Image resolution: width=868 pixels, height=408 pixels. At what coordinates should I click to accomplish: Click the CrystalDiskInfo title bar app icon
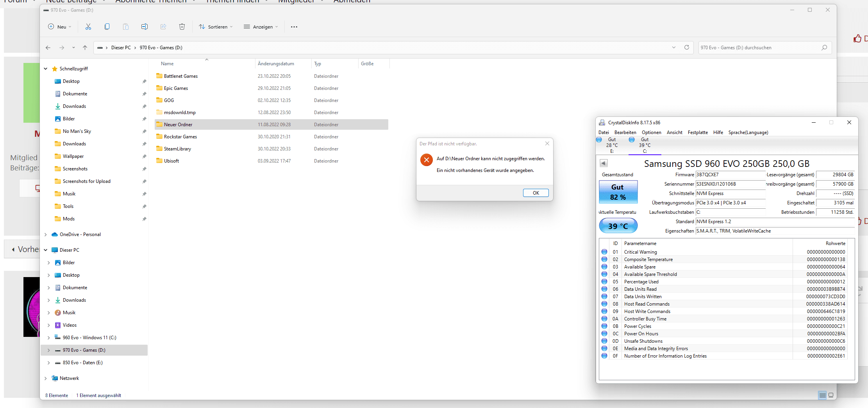tap(602, 122)
